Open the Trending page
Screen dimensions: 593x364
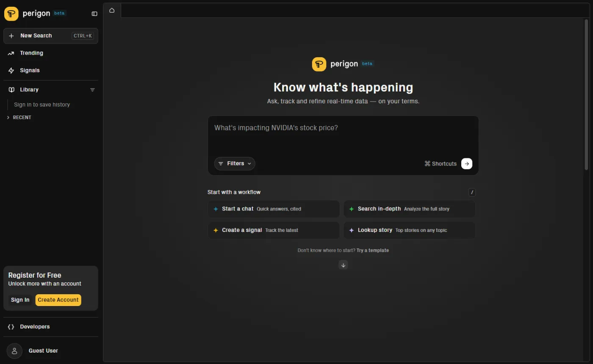coord(51,53)
